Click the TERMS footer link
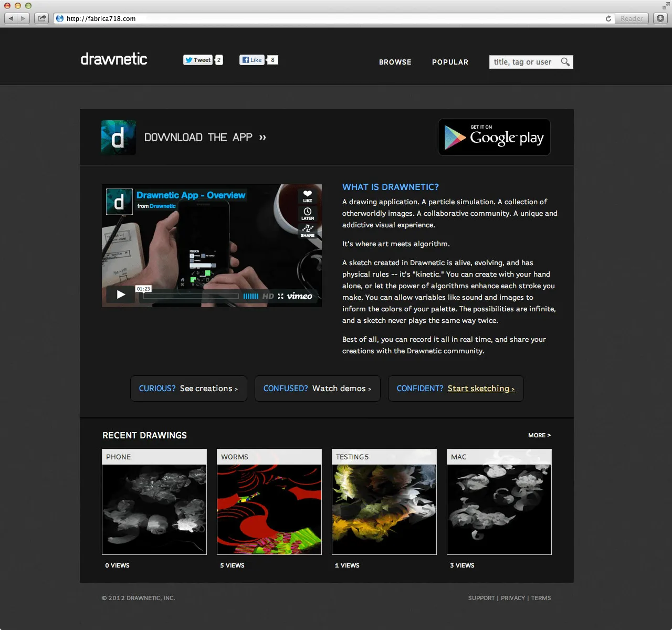 pos(541,598)
